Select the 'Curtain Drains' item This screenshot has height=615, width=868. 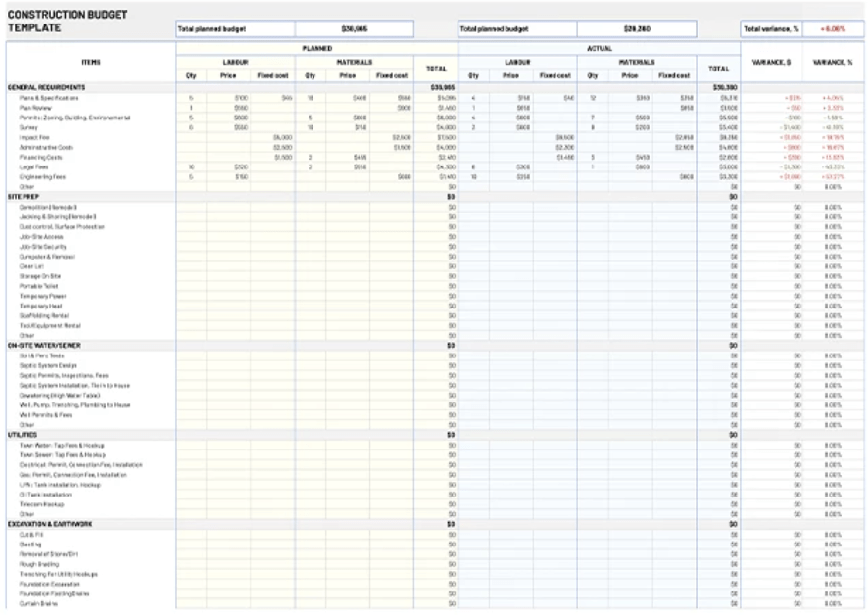[38, 604]
